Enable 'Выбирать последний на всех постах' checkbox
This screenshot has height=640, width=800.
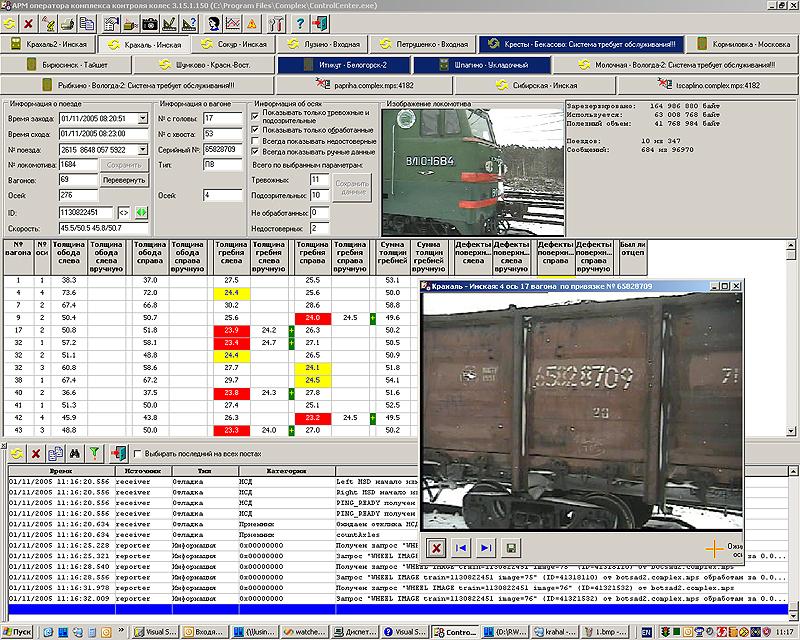(137, 453)
